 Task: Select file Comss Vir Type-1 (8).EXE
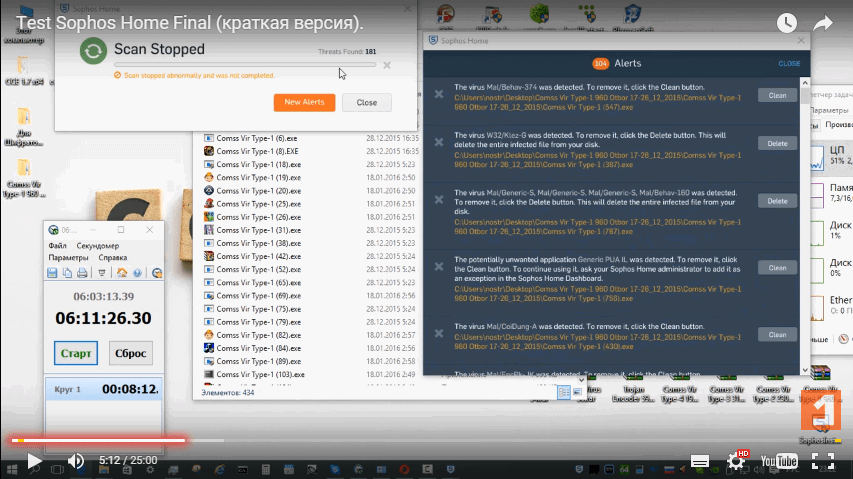pyautogui.click(x=257, y=151)
